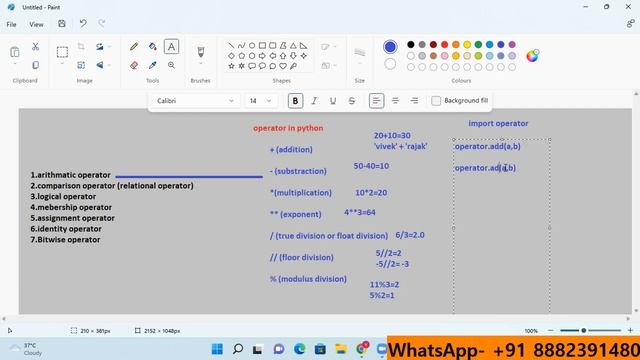Open the Windows Start menu
The height and width of the screenshot is (360, 640).
(x=217, y=349)
